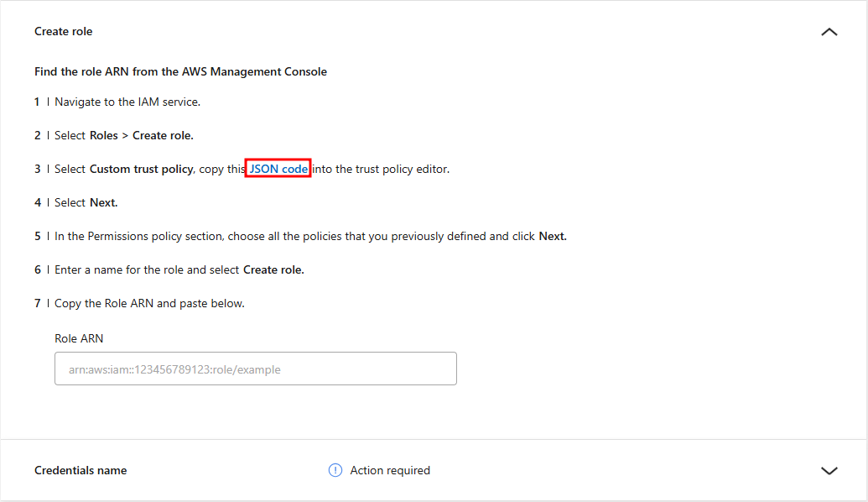Expand the Credentials name section chevron
The width and height of the screenshot is (868, 502).
[829, 470]
